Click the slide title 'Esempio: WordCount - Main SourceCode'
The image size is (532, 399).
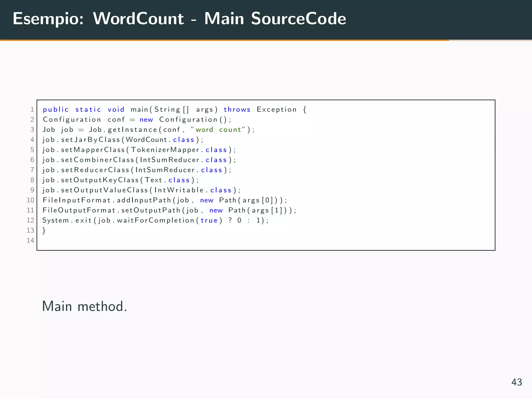(179, 19)
